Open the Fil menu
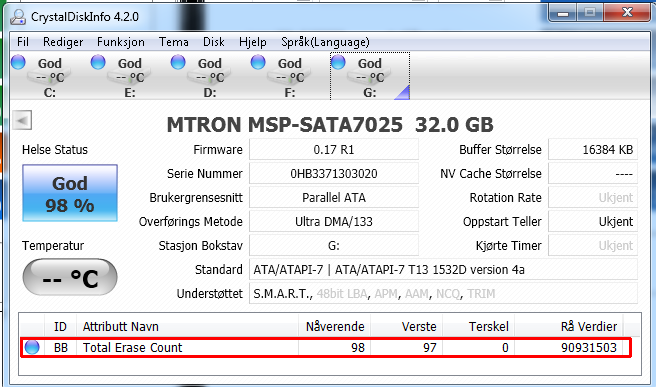 23,42
